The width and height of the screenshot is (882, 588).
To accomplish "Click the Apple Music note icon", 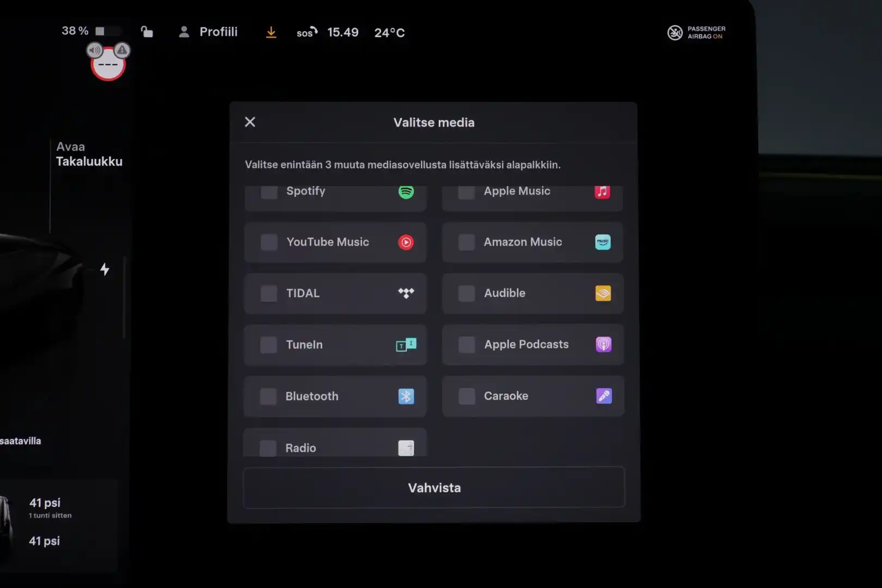I will click(602, 192).
